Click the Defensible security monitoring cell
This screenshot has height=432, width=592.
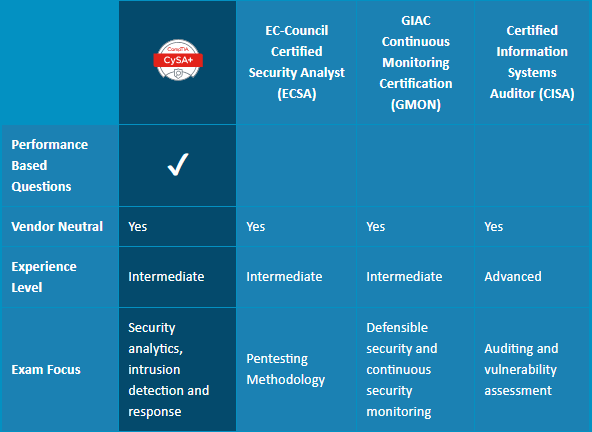tap(402, 369)
